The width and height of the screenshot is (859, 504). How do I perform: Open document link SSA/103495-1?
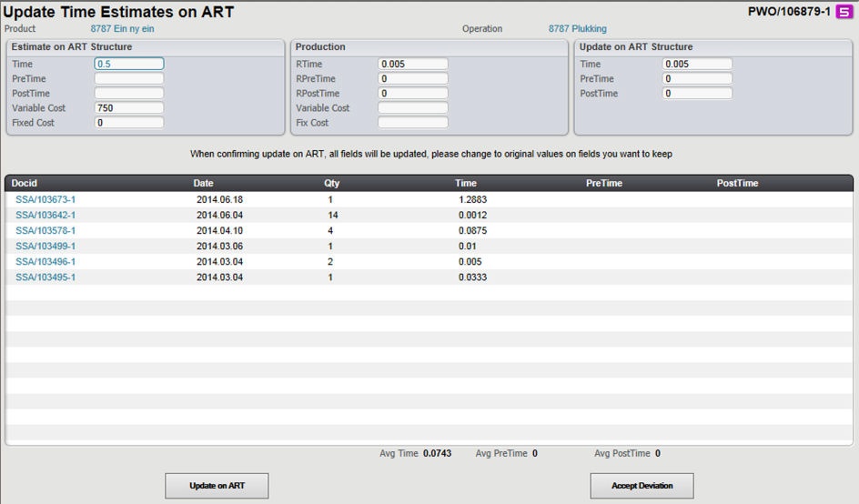(x=45, y=277)
